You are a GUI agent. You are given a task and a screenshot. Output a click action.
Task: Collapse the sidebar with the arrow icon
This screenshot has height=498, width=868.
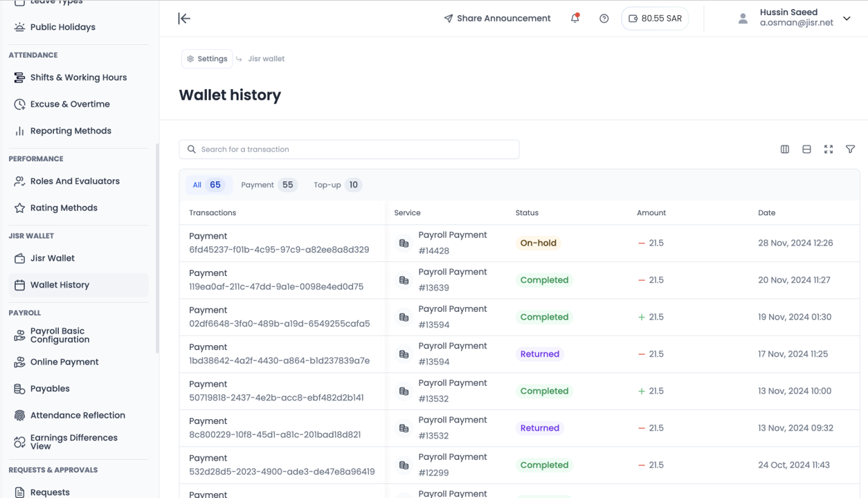coord(184,19)
